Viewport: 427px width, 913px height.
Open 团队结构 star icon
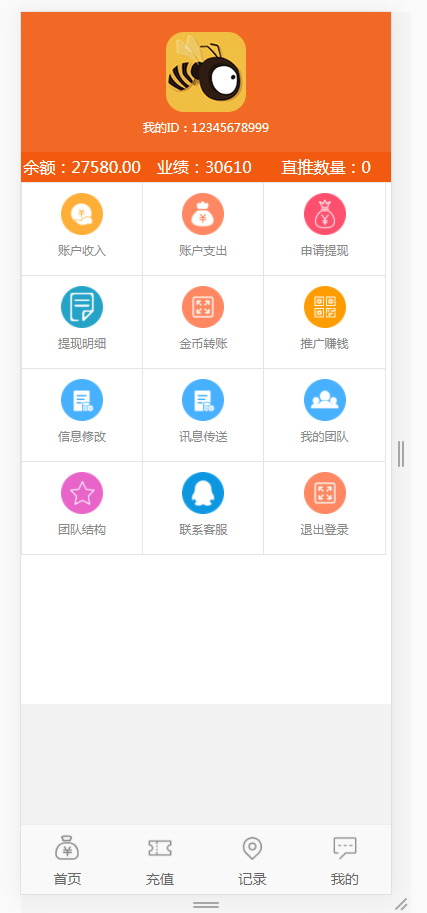(x=82, y=493)
